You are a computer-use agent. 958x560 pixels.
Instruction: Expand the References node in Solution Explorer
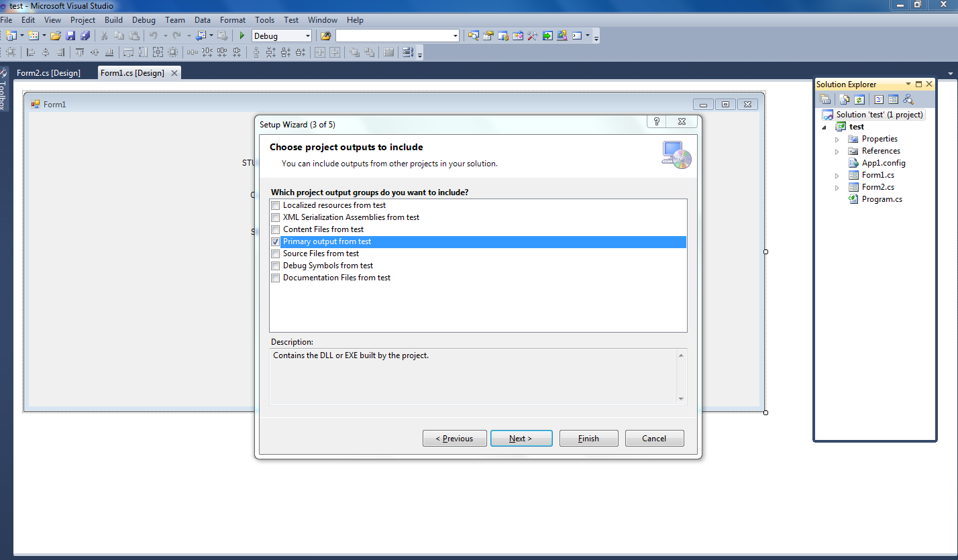pyautogui.click(x=836, y=151)
